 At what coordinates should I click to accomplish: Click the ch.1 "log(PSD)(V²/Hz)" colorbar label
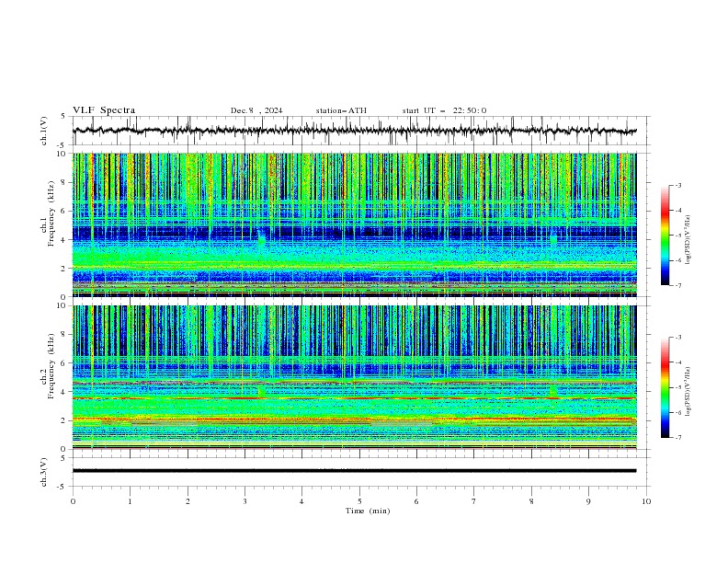(688, 240)
